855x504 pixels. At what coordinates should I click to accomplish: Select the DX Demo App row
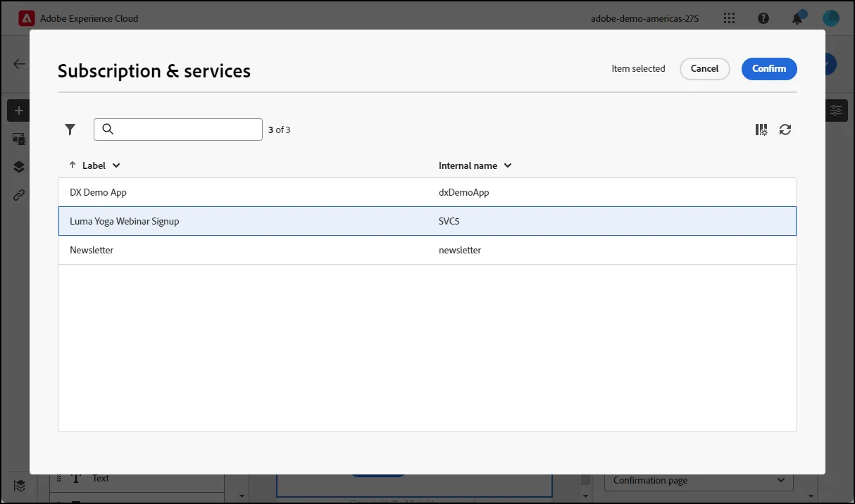click(427, 192)
